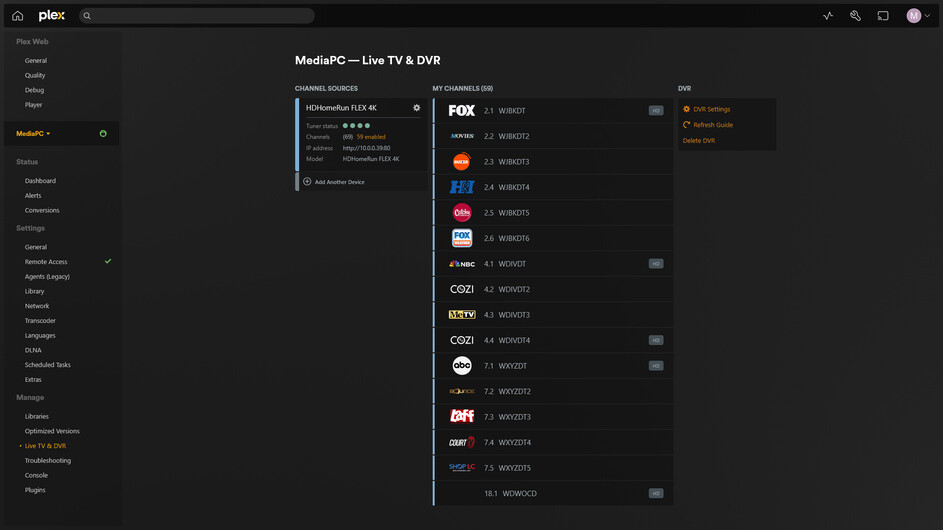Open Manage Libraries page
943x530 pixels.
tap(37, 416)
